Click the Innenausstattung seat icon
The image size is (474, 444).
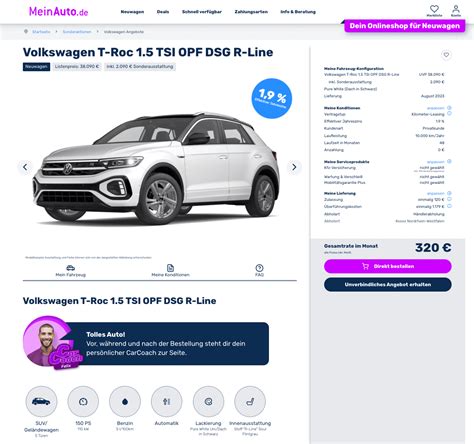pos(250,402)
